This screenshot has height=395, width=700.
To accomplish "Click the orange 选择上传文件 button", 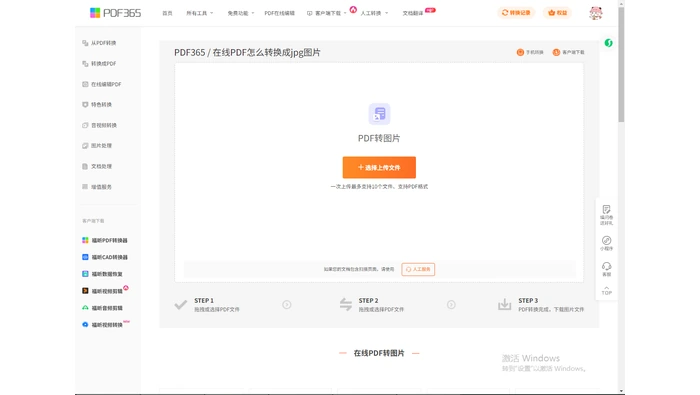I will 379,167.
